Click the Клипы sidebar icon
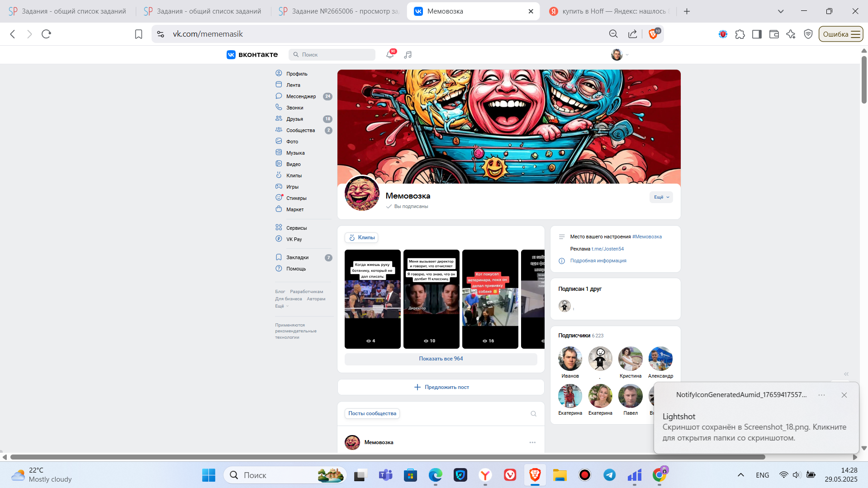Screen dimensions: 868x488 279,175
